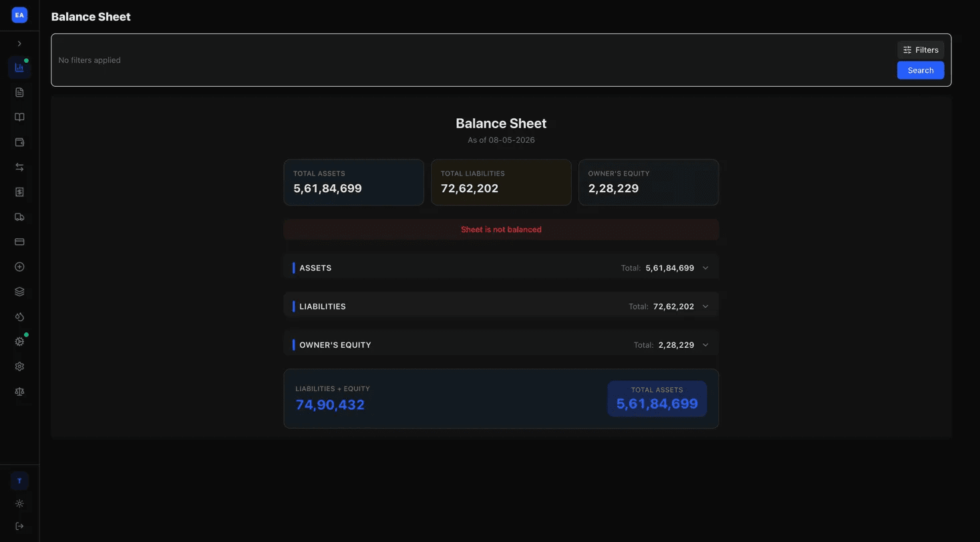Open the settings gear icon

[x=19, y=366]
